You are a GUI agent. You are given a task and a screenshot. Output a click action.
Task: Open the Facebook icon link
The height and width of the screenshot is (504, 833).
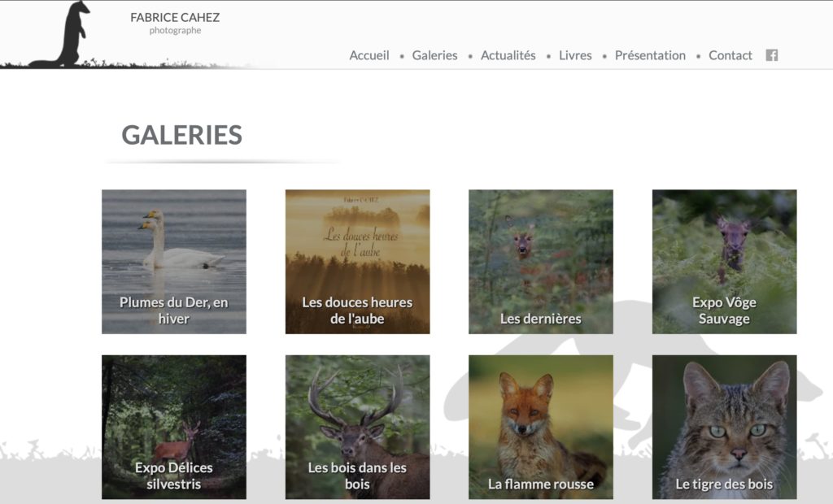point(771,55)
